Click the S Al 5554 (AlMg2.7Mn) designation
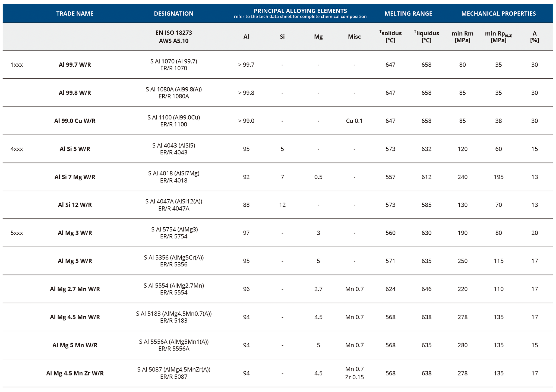This screenshot has width=556, height=392. (173, 286)
